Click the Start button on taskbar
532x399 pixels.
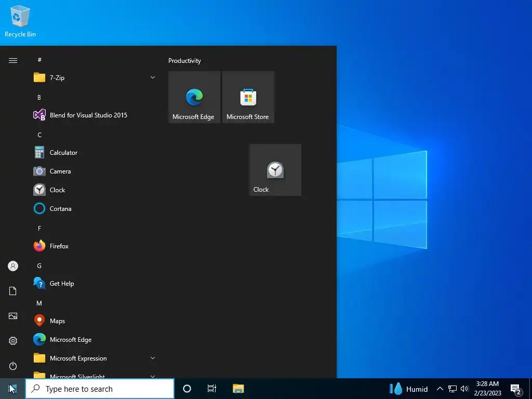click(12, 389)
